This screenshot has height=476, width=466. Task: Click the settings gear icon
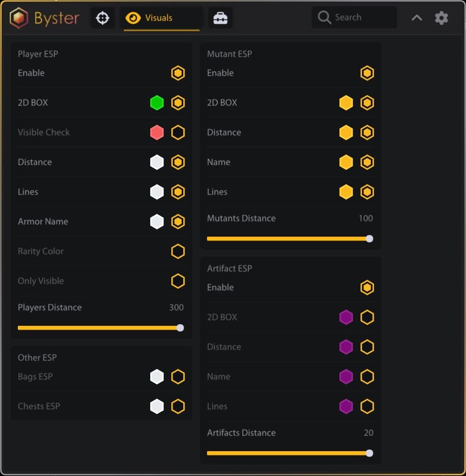pyautogui.click(x=442, y=18)
